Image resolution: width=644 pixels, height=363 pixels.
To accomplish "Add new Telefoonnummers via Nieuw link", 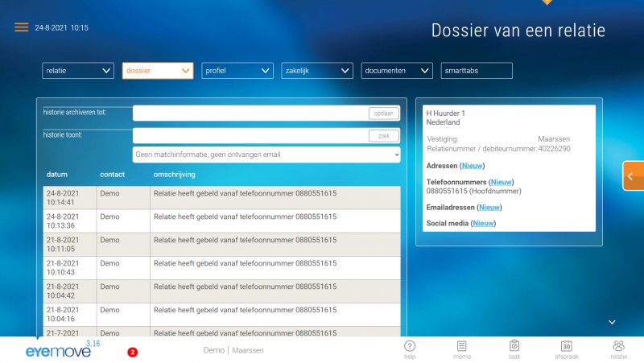I will pyautogui.click(x=501, y=182).
